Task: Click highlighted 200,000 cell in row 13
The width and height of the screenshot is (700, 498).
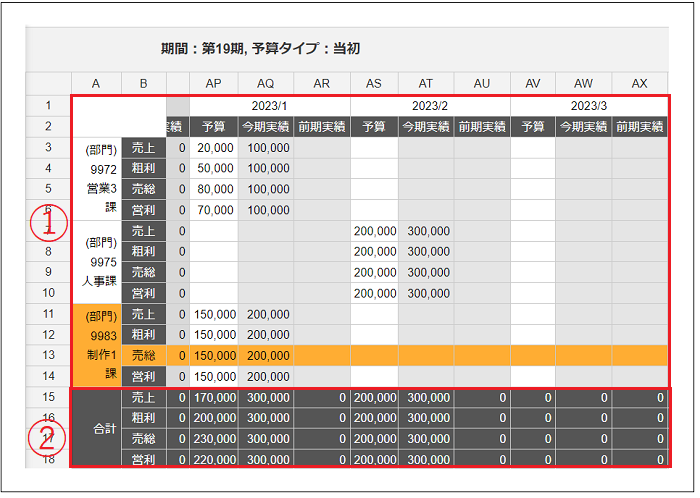Action: [266, 356]
